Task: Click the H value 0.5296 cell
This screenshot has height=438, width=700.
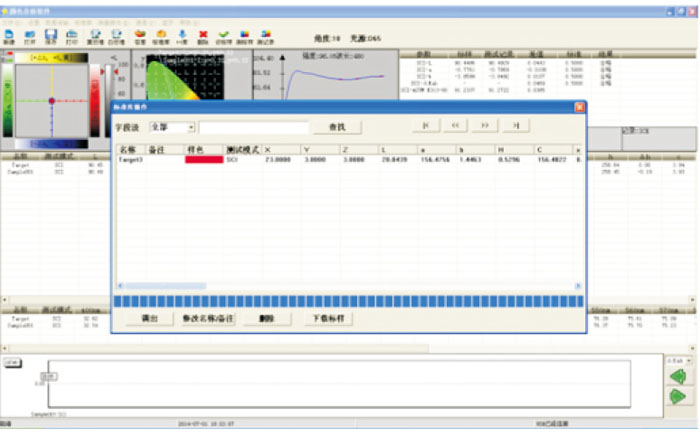Action: [x=509, y=159]
